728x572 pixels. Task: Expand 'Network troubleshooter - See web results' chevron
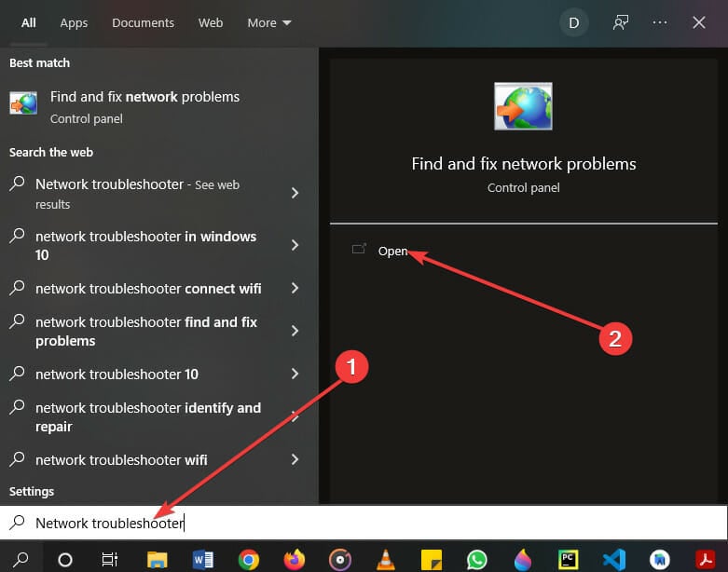295,193
